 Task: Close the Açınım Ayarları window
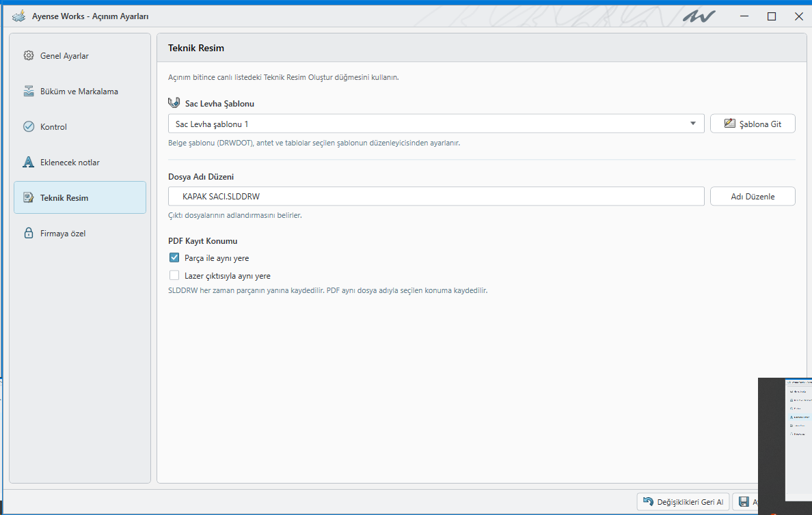(798, 16)
